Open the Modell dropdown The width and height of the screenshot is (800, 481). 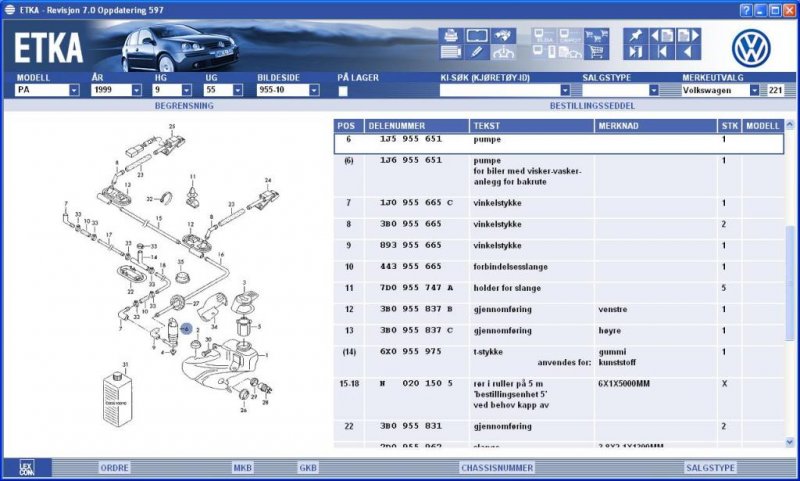click(x=74, y=90)
